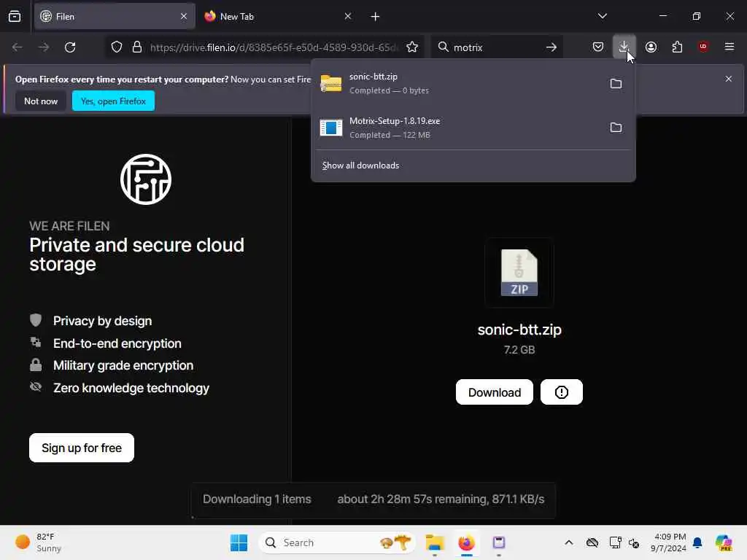Viewport: 747px width, 560px height.
Task: Open a new browser tab with plus button
Action: pos(376,16)
